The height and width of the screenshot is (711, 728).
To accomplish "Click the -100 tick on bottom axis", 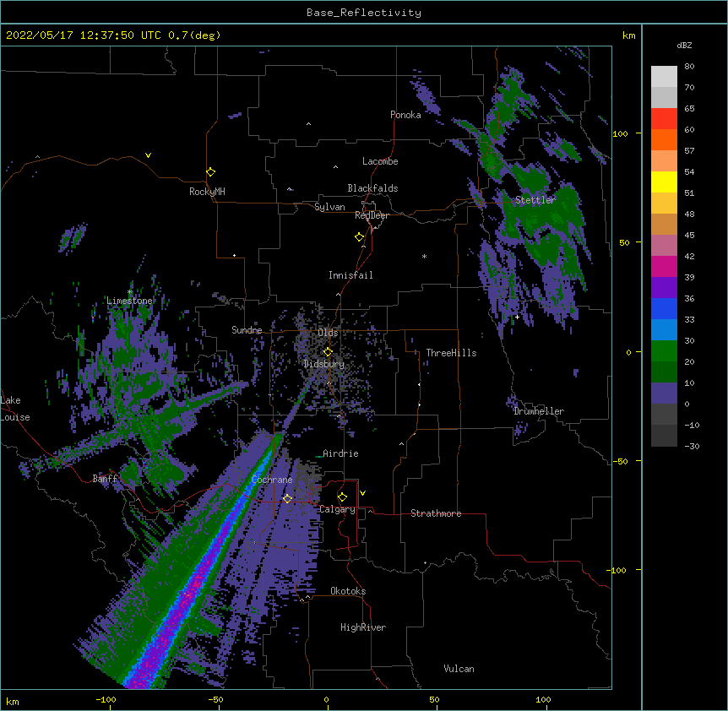I will [x=106, y=699].
